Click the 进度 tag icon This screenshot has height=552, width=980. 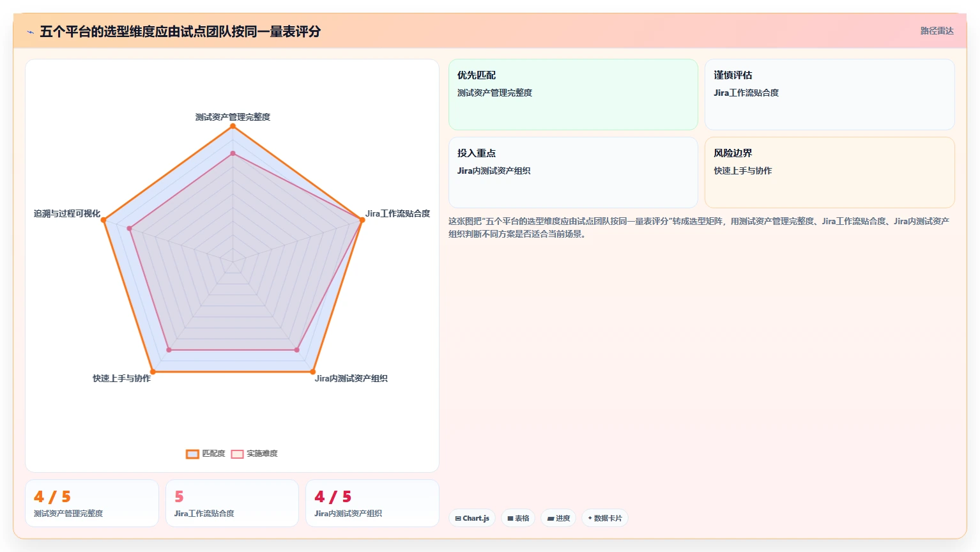tap(551, 519)
